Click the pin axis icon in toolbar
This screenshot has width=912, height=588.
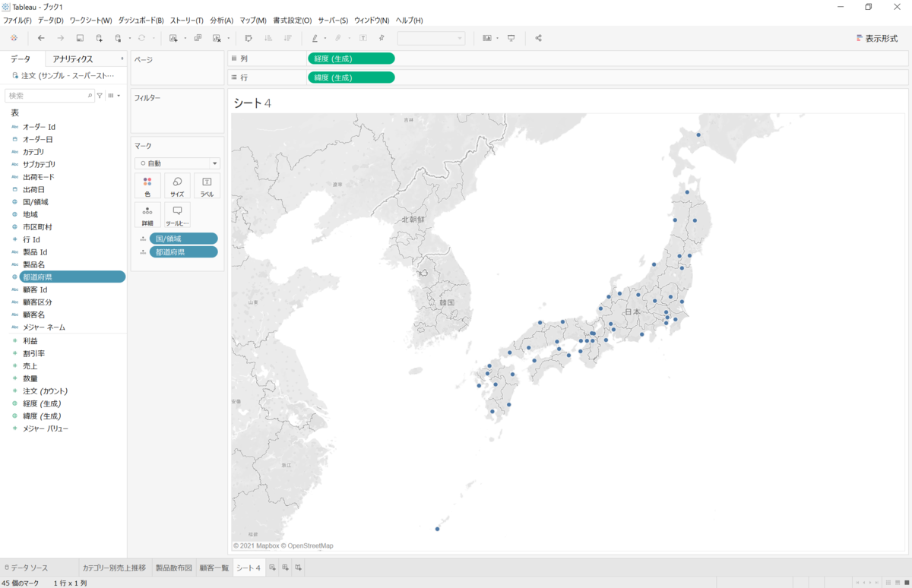[382, 38]
